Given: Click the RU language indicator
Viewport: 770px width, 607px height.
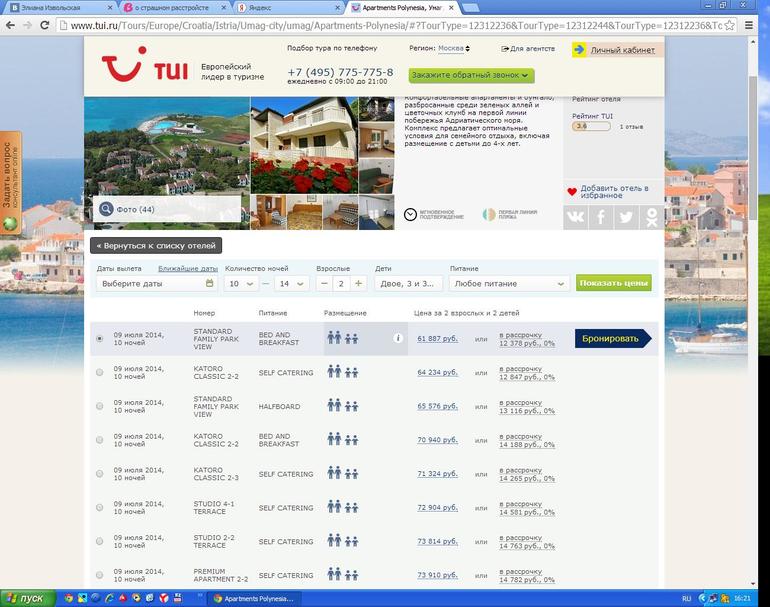Looking at the screenshot, I should [x=686, y=598].
